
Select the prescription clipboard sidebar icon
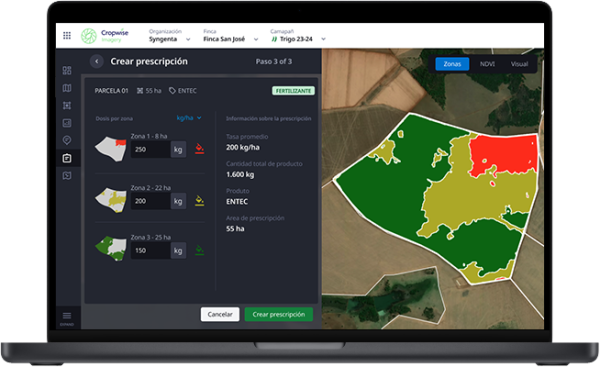[x=67, y=158]
